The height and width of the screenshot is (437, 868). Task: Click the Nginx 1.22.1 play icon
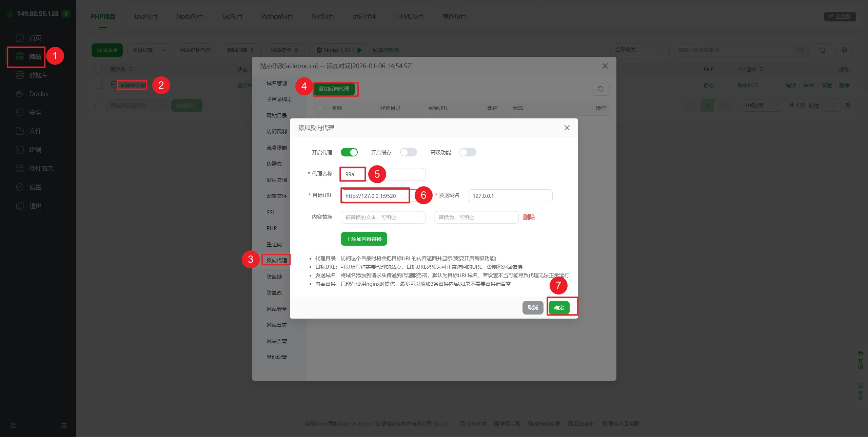(x=360, y=50)
